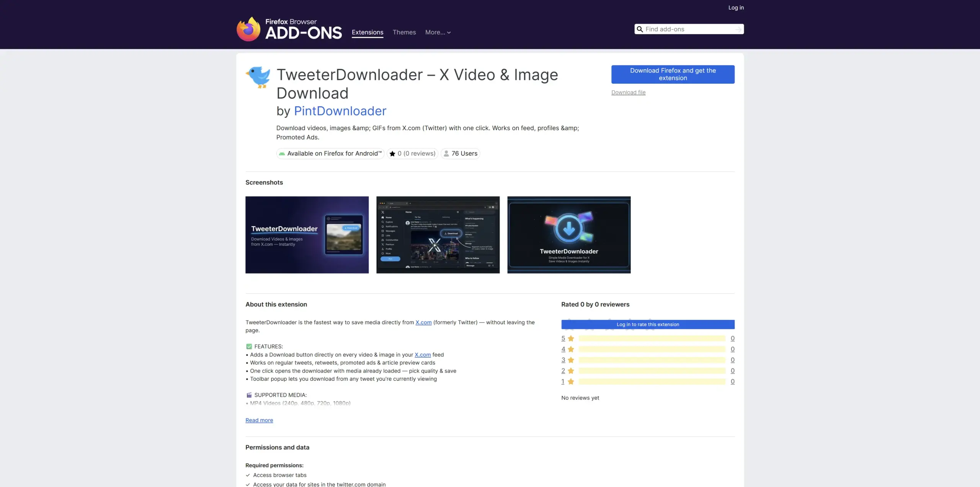Open the third download-logo screenshot
This screenshot has width=980, height=487.
[569, 235]
